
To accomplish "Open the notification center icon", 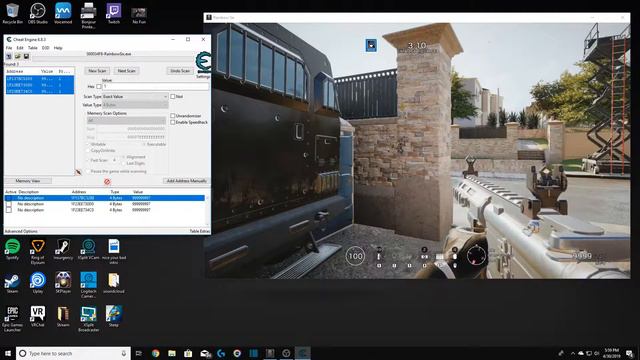I will 630,353.
